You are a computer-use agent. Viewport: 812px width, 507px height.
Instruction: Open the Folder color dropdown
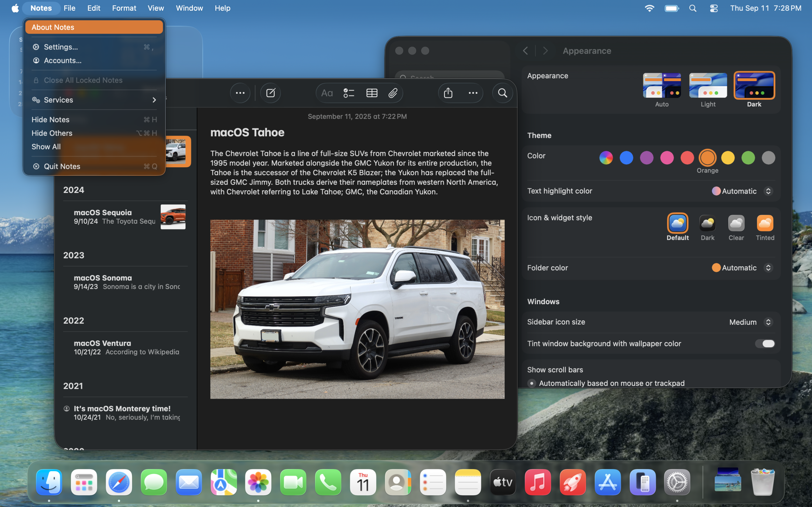(742, 267)
